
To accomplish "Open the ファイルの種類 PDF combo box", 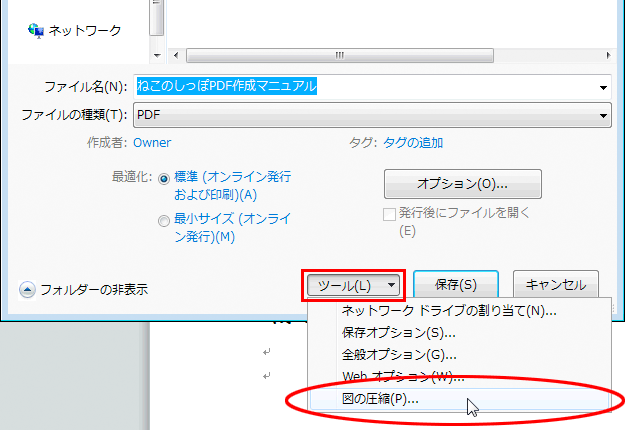I will point(372,115).
